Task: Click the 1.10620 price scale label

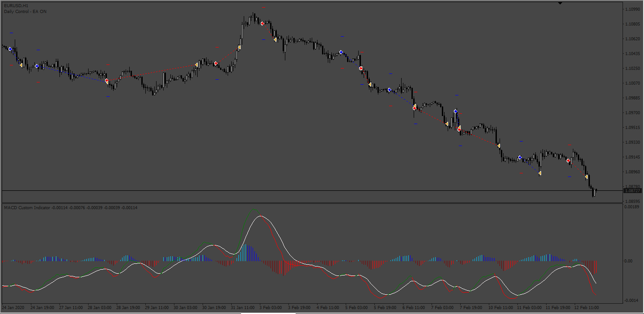Action: point(632,39)
